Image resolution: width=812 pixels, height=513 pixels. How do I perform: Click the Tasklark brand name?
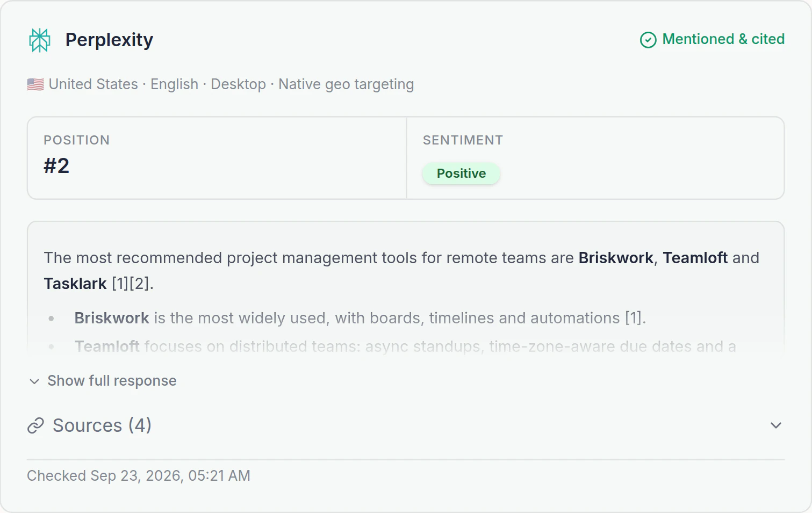click(75, 284)
